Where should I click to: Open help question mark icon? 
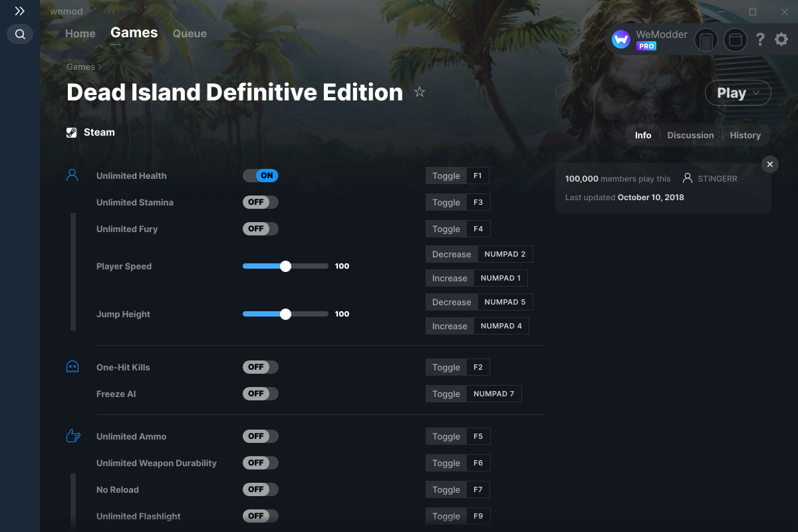760,40
